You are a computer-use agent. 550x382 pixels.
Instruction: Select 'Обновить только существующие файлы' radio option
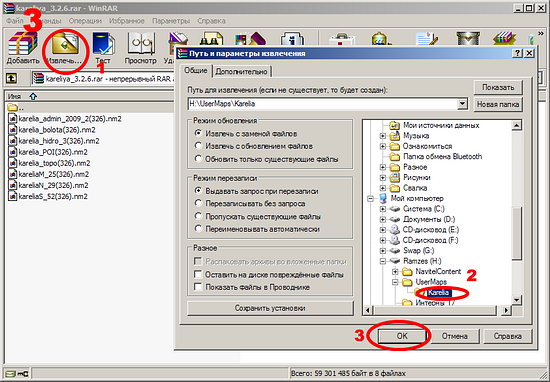(199, 159)
